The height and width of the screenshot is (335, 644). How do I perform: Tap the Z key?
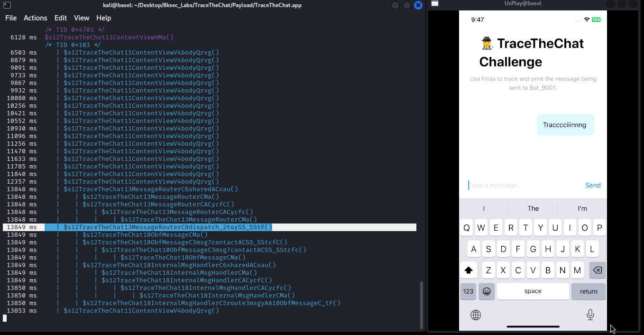(488, 270)
